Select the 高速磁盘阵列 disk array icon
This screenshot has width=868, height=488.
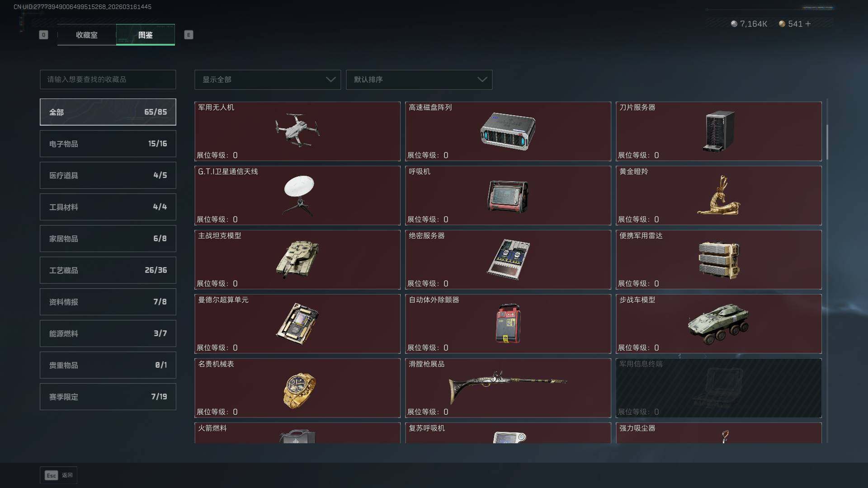coord(508,131)
